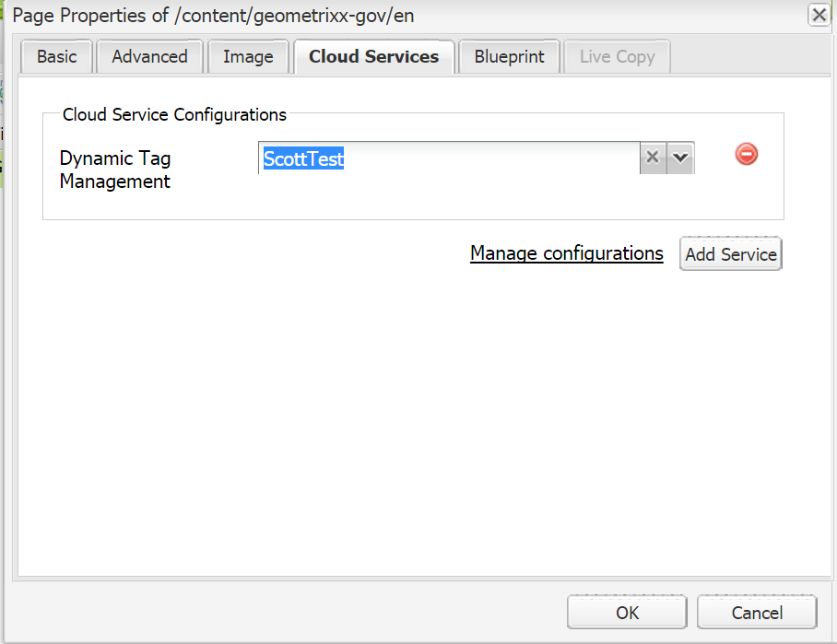Clear the ScottTest configuration selection
837x644 pixels.
click(653, 158)
